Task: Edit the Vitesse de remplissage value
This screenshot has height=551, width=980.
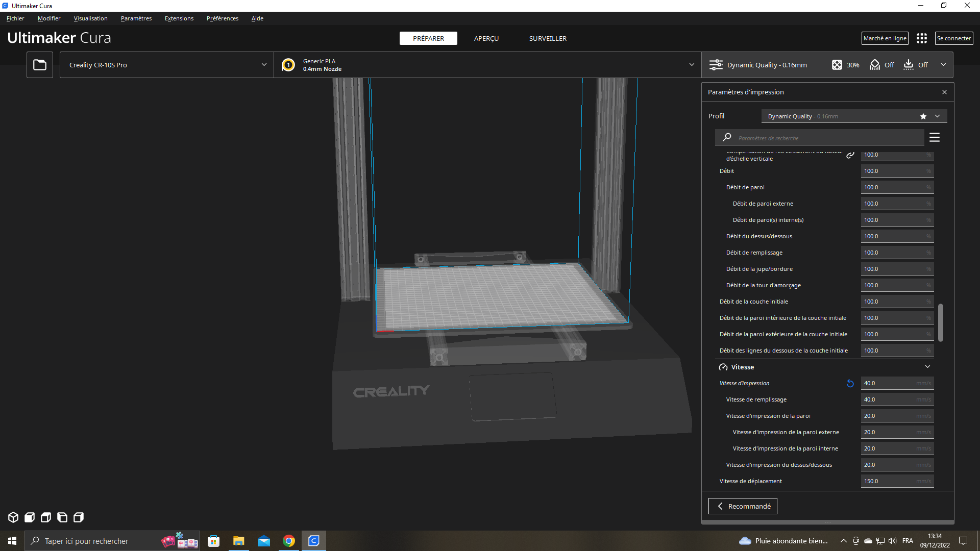Action: [897, 399]
